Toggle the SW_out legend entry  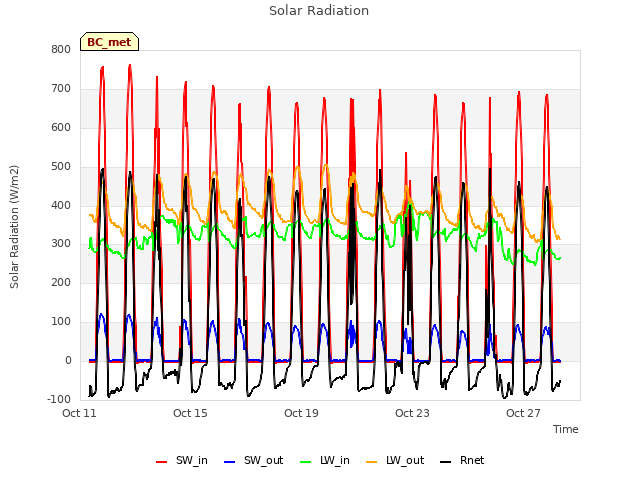pos(254,460)
